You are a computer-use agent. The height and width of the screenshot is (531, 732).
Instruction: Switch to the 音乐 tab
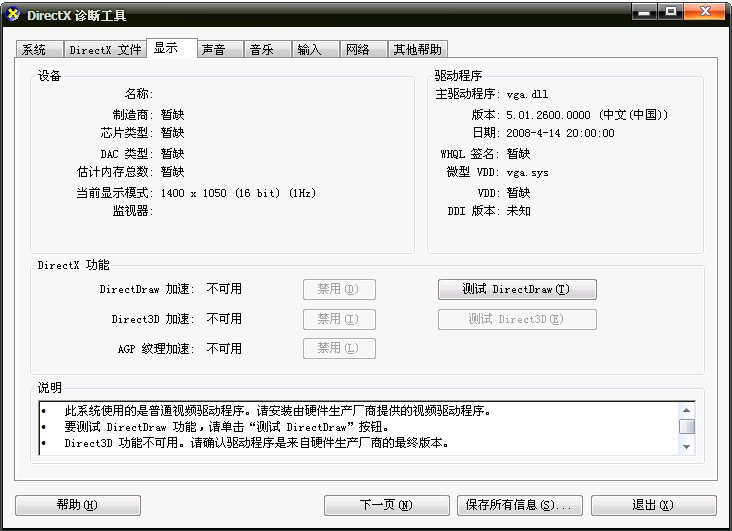(262, 50)
